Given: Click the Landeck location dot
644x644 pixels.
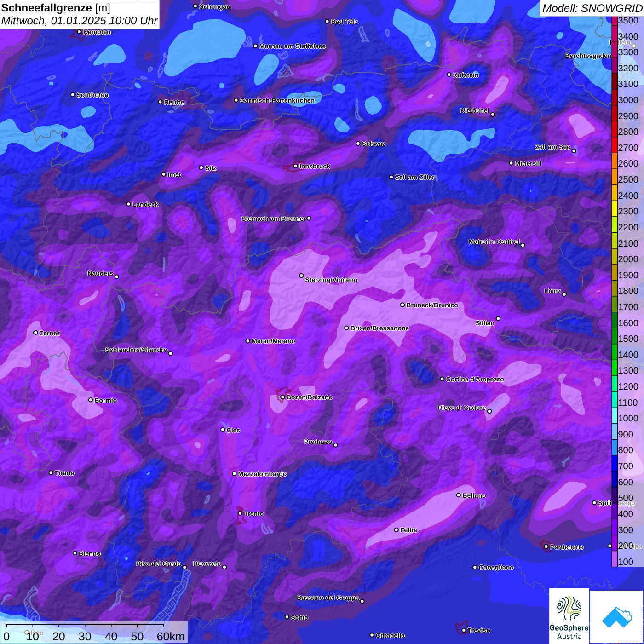Looking at the screenshot, I should [x=128, y=204].
